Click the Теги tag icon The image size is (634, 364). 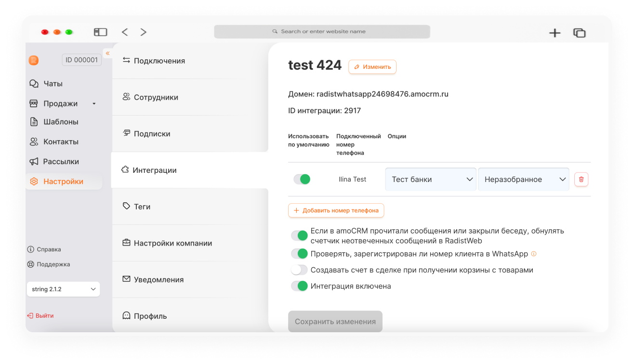pos(126,206)
